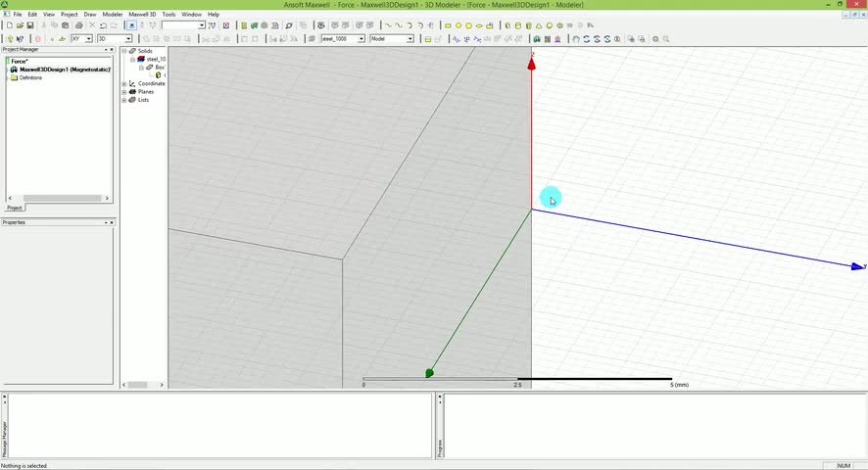The width and height of the screenshot is (868, 470).
Task: Switch to the Project tab
Action: click(15, 208)
